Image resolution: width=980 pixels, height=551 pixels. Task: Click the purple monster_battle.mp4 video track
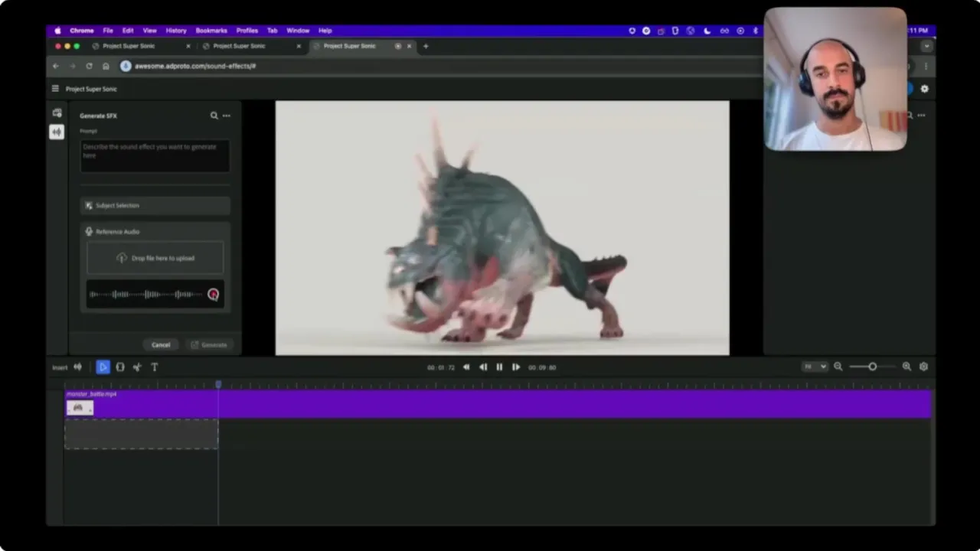[498, 404]
